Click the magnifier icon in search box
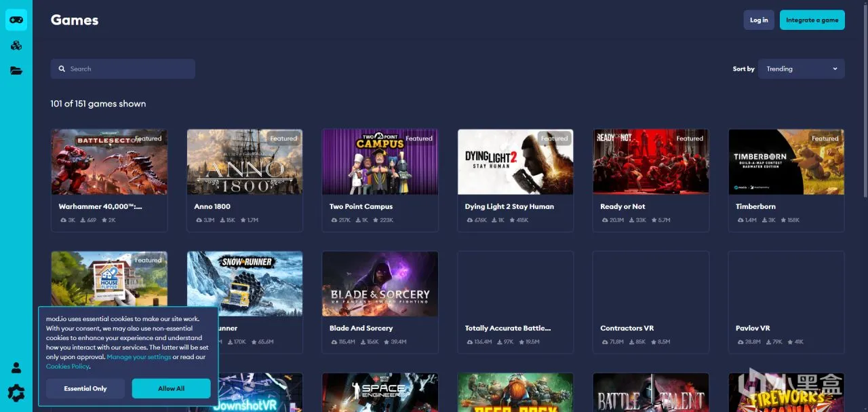 pyautogui.click(x=62, y=69)
